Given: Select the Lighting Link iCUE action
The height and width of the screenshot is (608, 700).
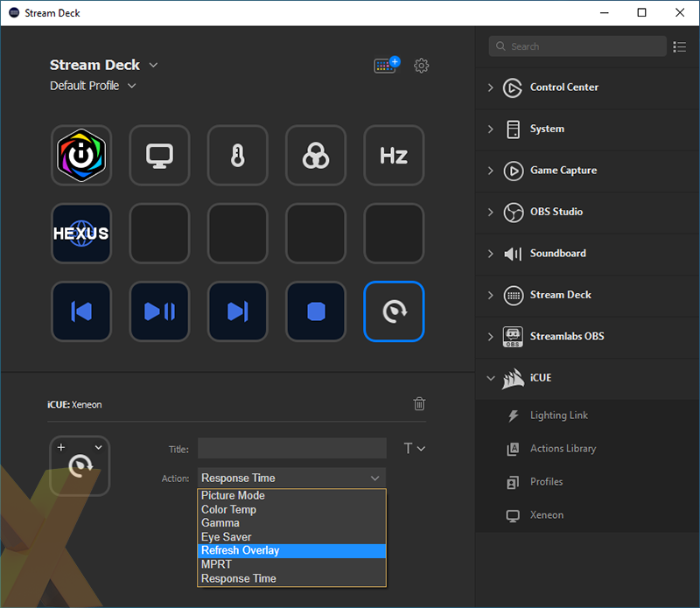Looking at the screenshot, I should (587, 416).
